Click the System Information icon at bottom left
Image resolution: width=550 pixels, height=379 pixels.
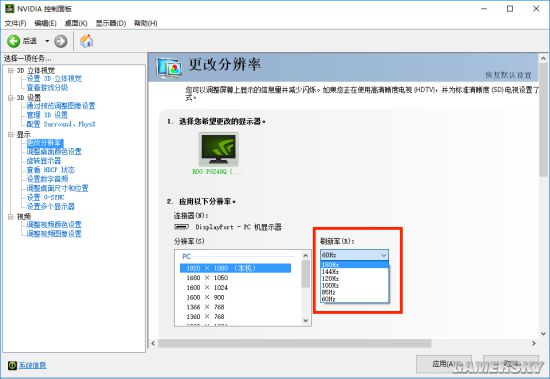click(x=12, y=365)
